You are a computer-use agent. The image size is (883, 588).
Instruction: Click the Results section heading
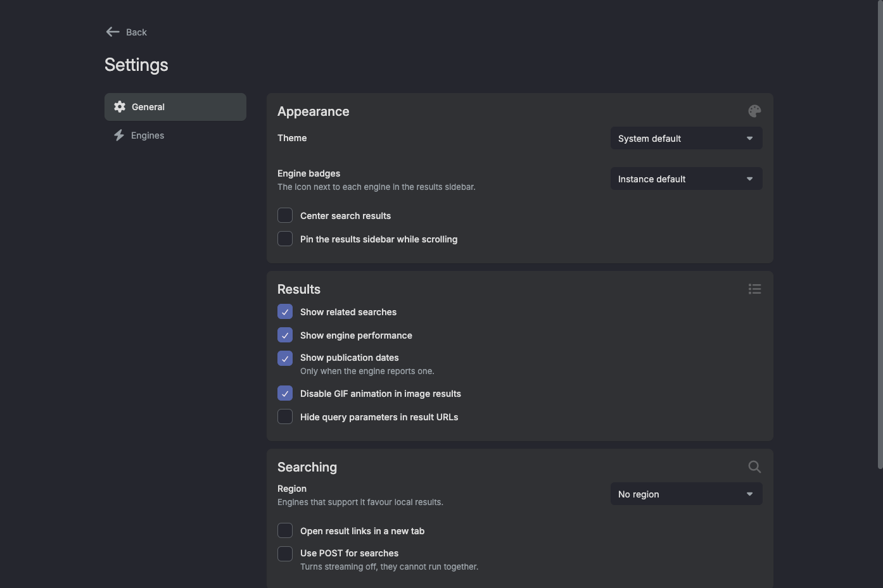tap(299, 289)
